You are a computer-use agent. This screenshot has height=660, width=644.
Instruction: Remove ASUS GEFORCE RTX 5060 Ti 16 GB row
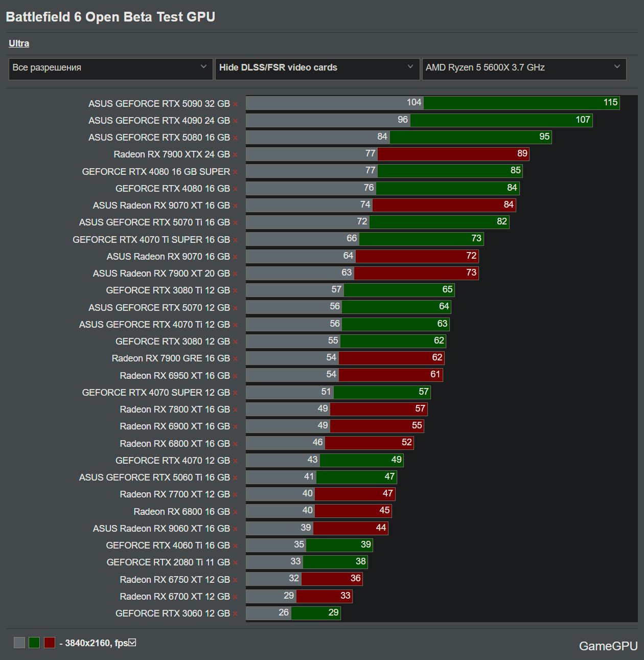pyautogui.click(x=236, y=478)
